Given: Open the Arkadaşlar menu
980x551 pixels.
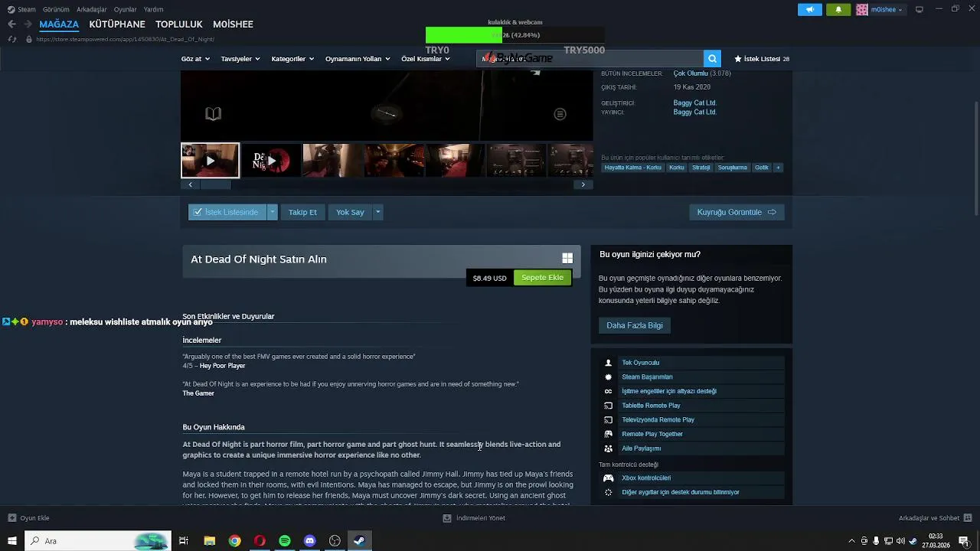Looking at the screenshot, I should pos(92,9).
